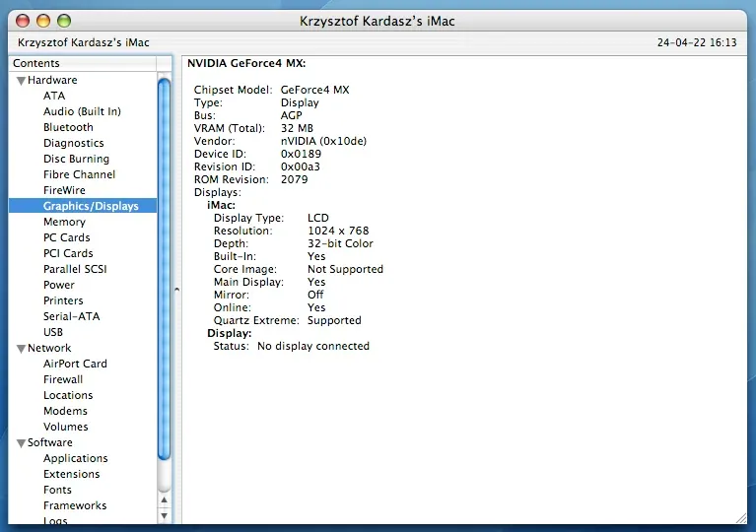Click the sidebar scroll down arrow
Image resolution: width=756 pixels, height=532 pixels.
point(164,515)
